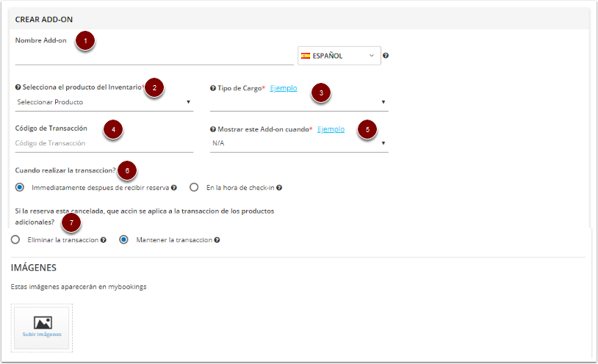Viewport: 598px width, 364px height.
Task: Choose Mantener la transaccion radio option
Action: 123,240
